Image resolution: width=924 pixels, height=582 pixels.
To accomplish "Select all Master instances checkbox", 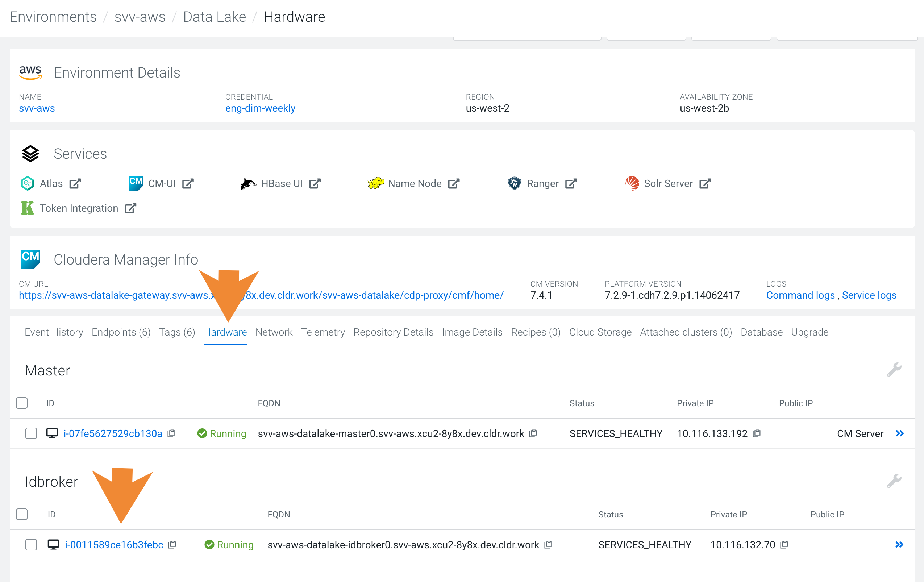I will coord(22,403).
